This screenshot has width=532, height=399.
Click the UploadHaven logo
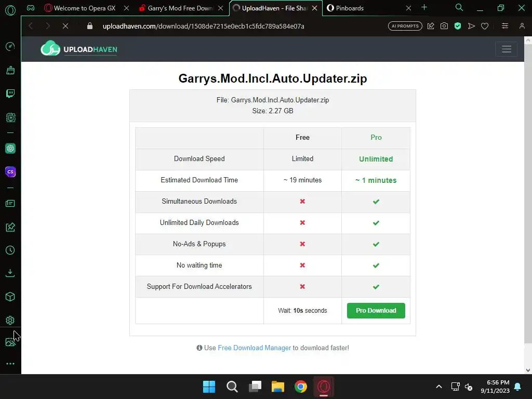[79, 48]
